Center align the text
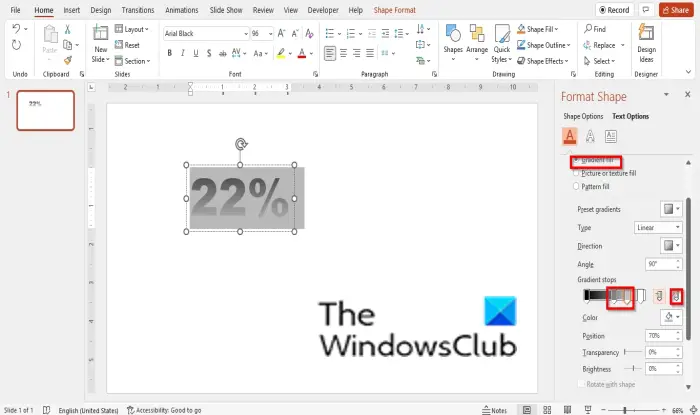Screen dimensions: 700x415 (343, 54)
